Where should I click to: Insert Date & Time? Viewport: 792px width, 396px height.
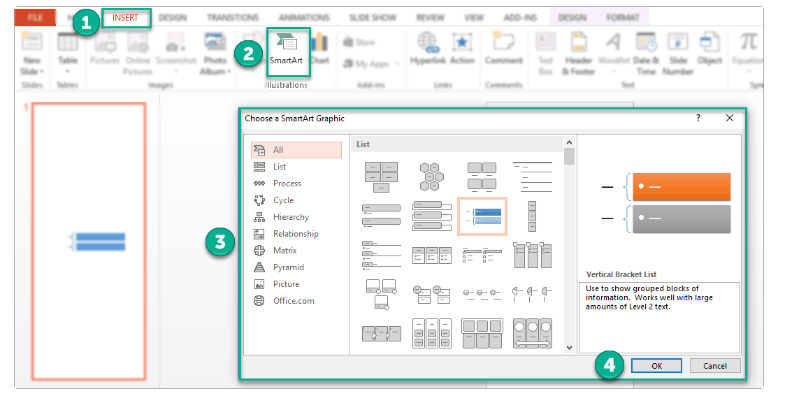645,53
